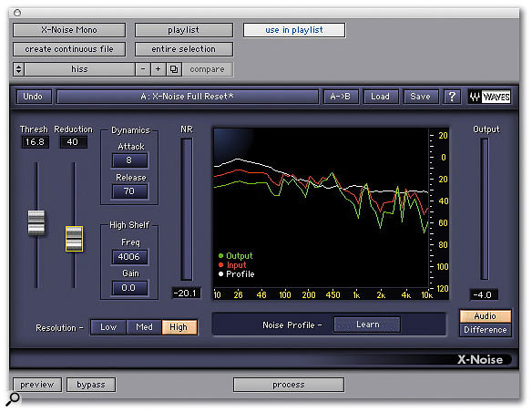Toggle use in playlist
Image resolution: width=532 pixels, height=412 pixels.
coord(294,30)
